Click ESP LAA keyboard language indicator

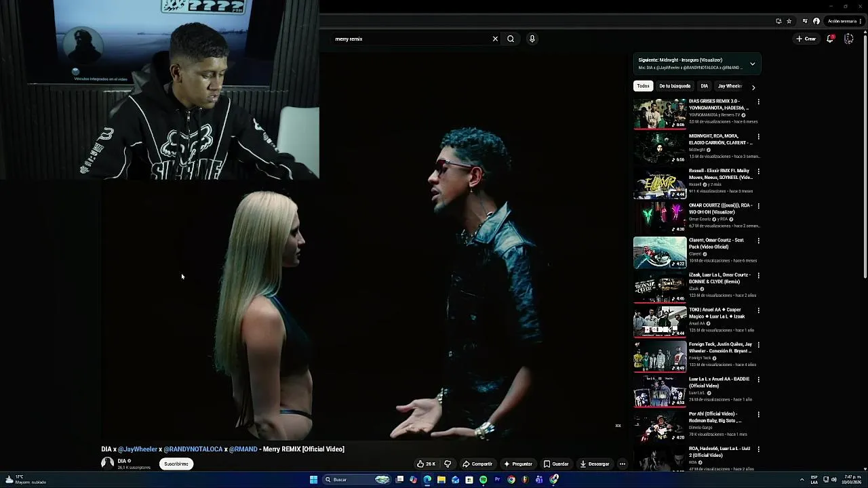(814, 479)
